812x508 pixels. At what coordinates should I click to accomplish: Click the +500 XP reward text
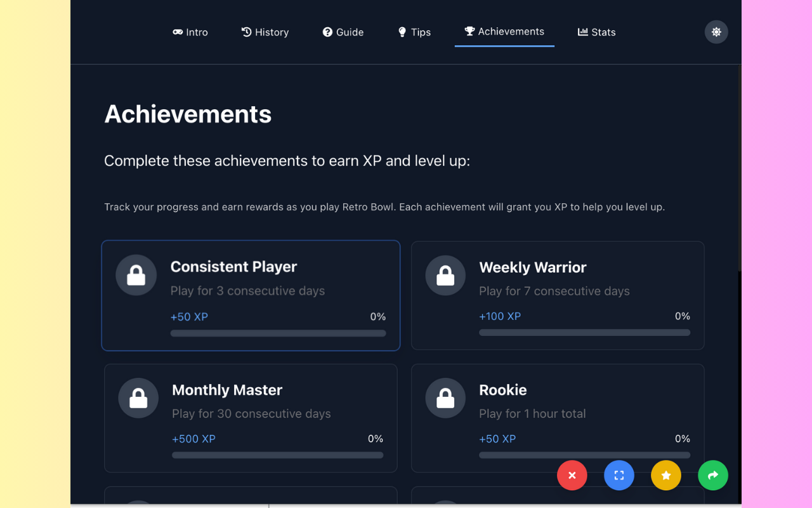tap(193, 439)
